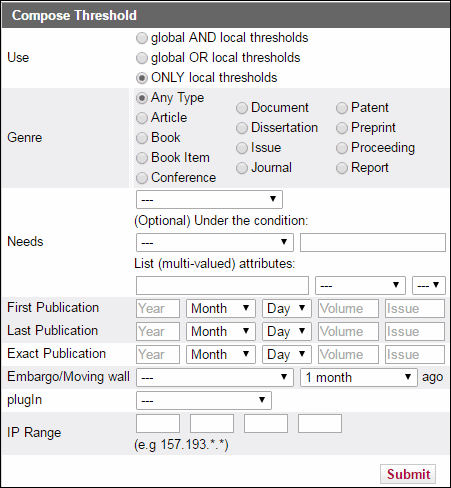Image resolution: width=451 pixels, height=488 pixels.
Task: Select global AND local thresholds option
Action: (x=142, y=38)
